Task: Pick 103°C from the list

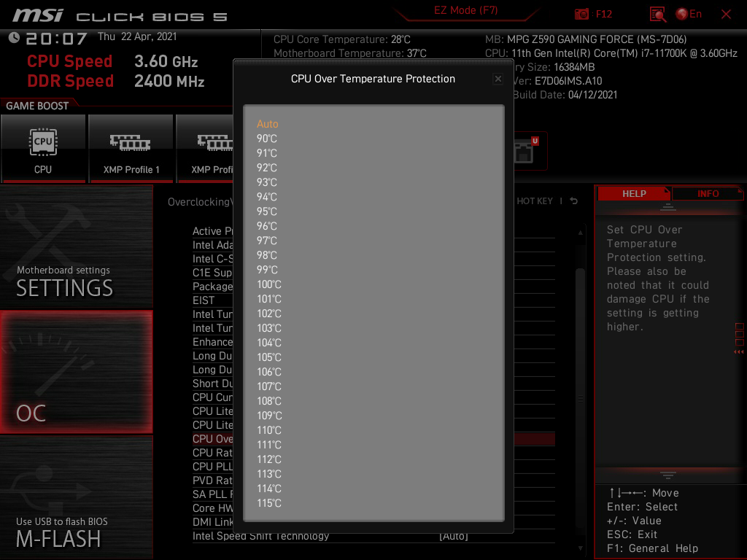Action: (x=269, y=328)
